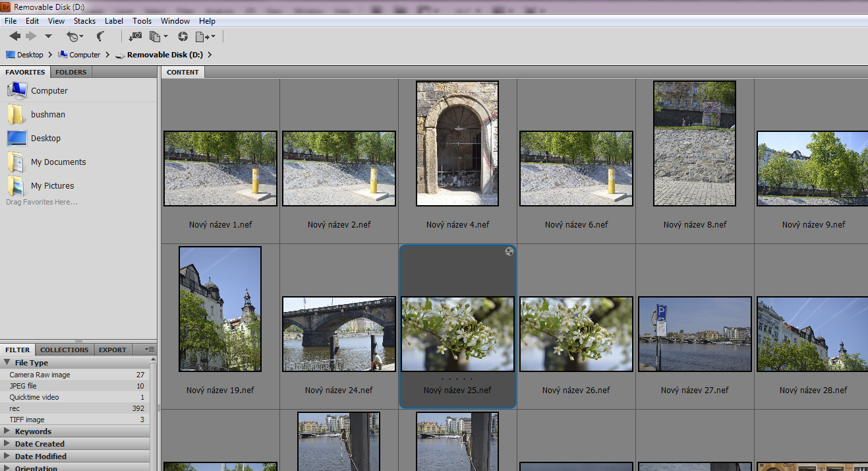Select the Nový název 4.nef archway thumbnail
Screen dimensions: 868x471
pos(457,144)
